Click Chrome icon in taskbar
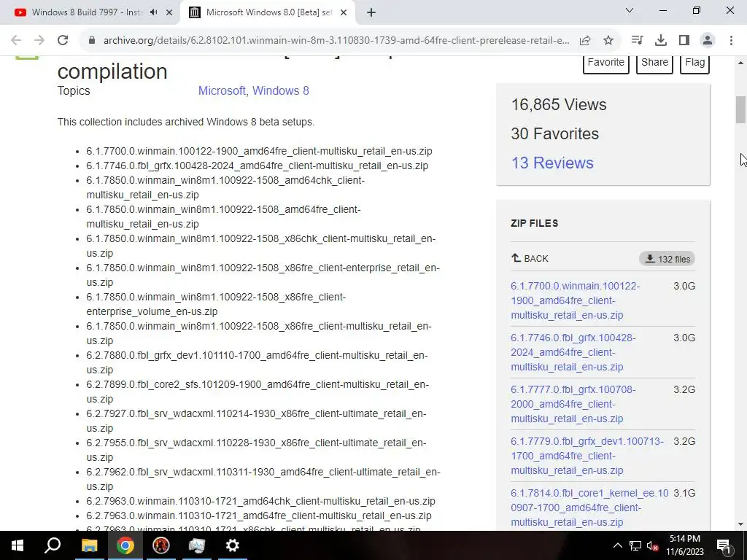The image size is (747, 560). point(125,545)
